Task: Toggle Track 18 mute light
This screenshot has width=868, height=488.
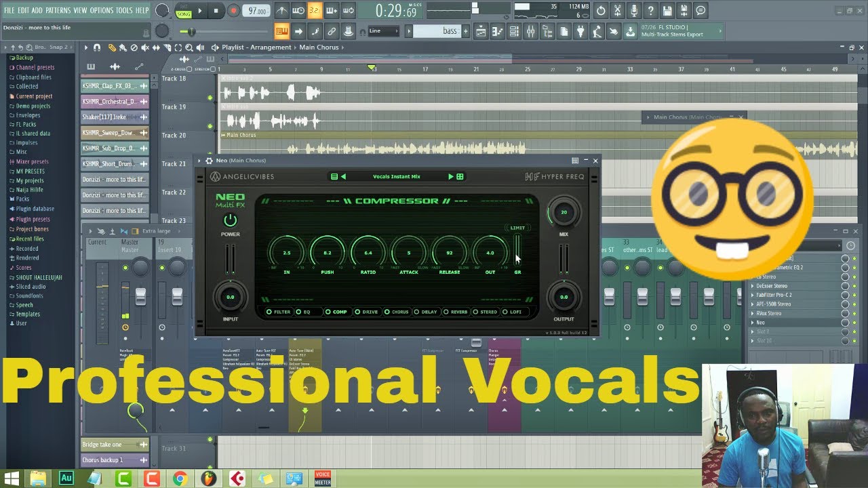Action: click(x=210, y=98)
